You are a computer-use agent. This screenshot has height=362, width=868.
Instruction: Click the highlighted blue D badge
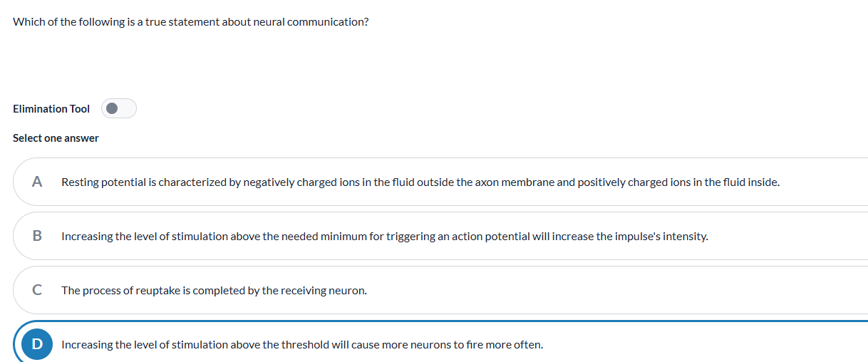[37, 344]
